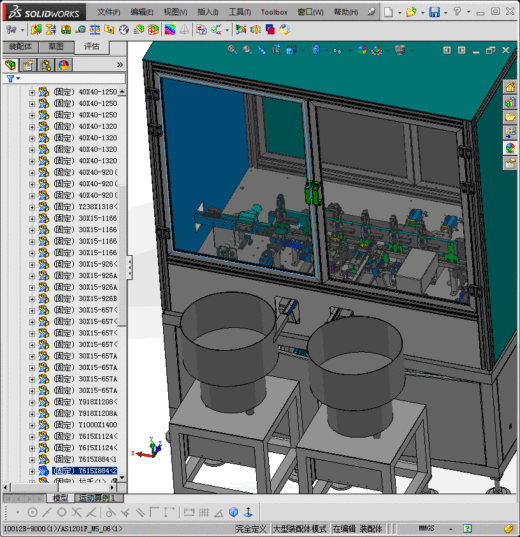Expand the Y238X1318 component node

tap(32, 207)
